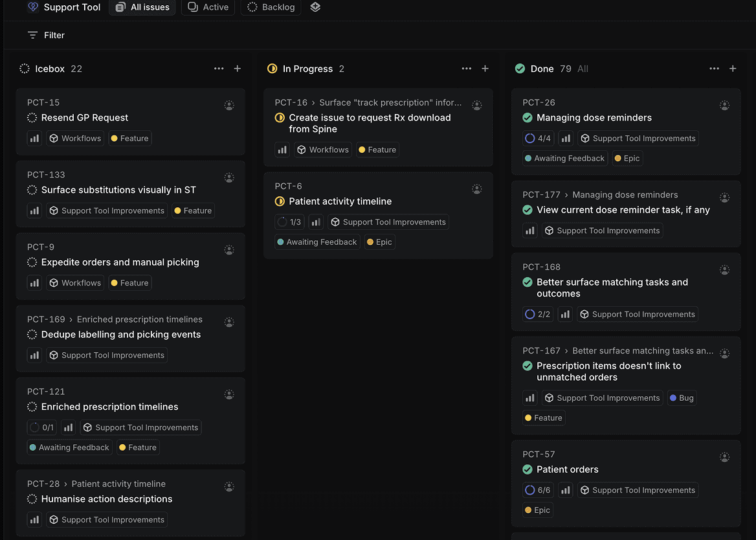Change status icon of Dedupe labelling and picking events
This screenshot has height=540, width=756.
tap(32, 335)
